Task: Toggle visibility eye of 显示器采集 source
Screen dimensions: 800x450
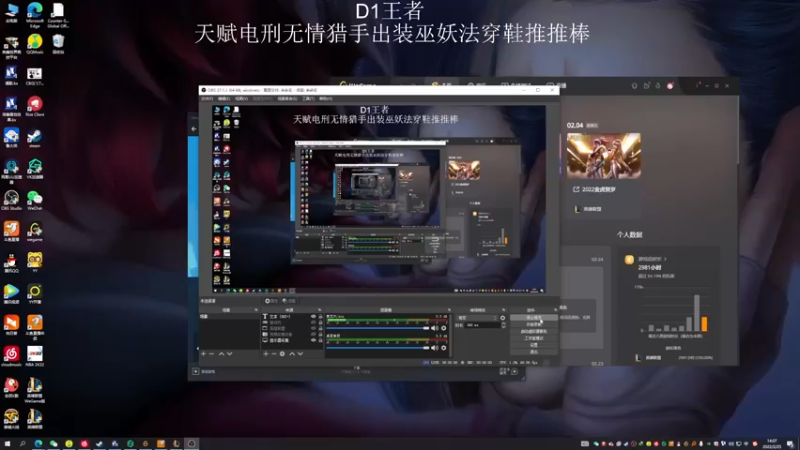Action: (313, 340)
